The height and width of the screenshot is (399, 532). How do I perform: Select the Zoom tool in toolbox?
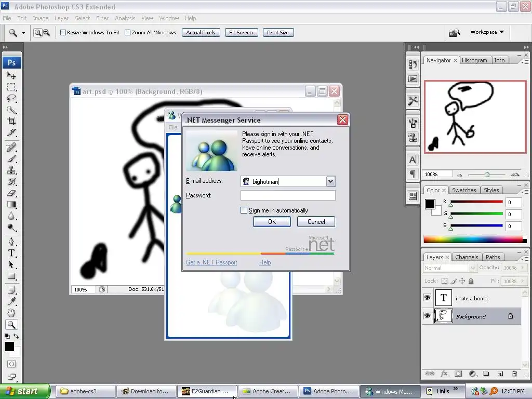[x=11, y=325]
